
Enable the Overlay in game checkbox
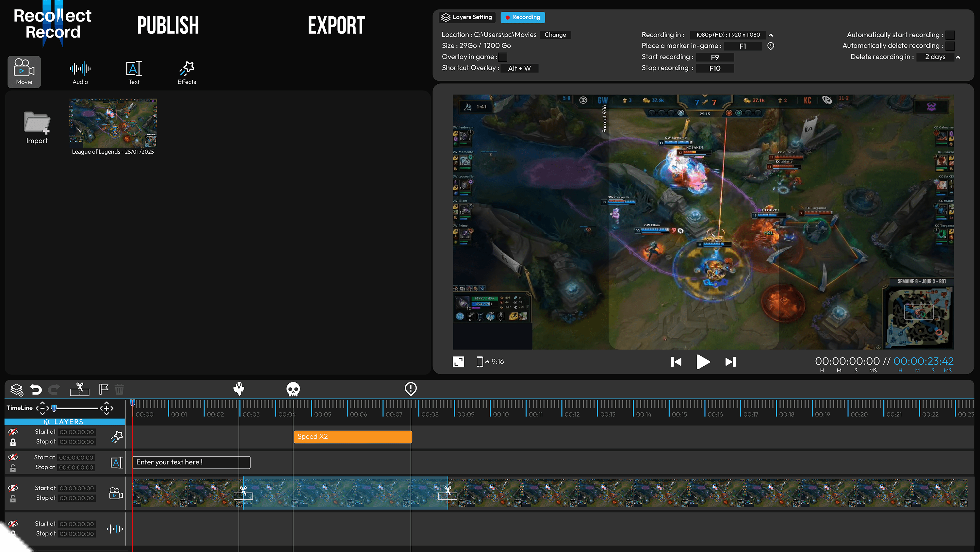tap(502, 57)
